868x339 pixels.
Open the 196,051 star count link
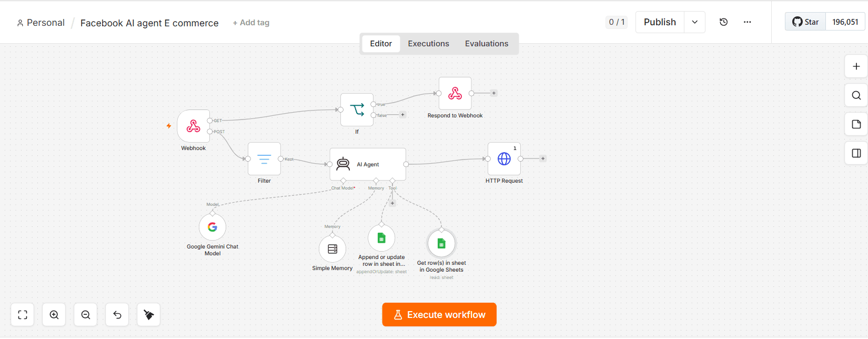(845, 22)
